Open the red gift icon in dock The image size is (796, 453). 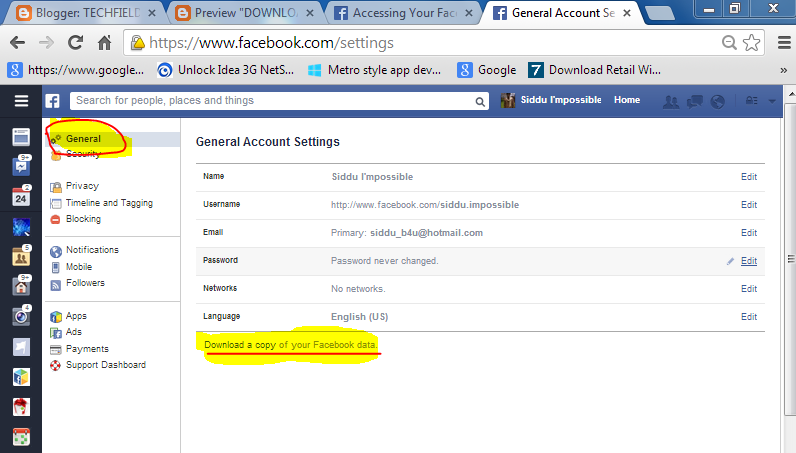click(x=21, y=407)
